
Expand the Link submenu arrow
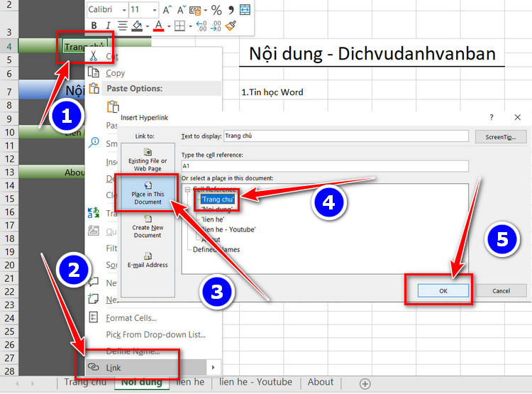click(213, 368)
